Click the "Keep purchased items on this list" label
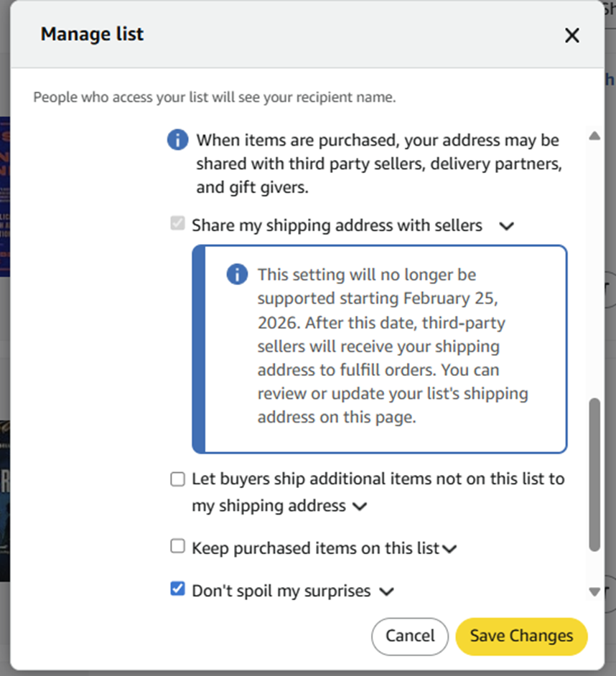 (x=315, y=548)
